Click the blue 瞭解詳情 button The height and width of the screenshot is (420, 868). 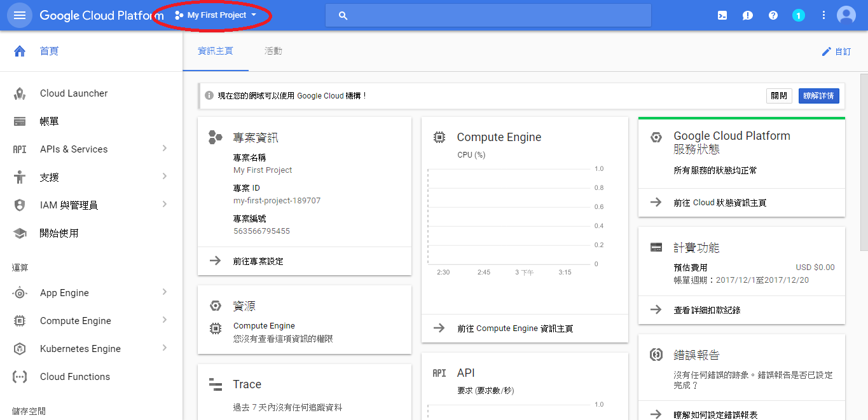819,96
